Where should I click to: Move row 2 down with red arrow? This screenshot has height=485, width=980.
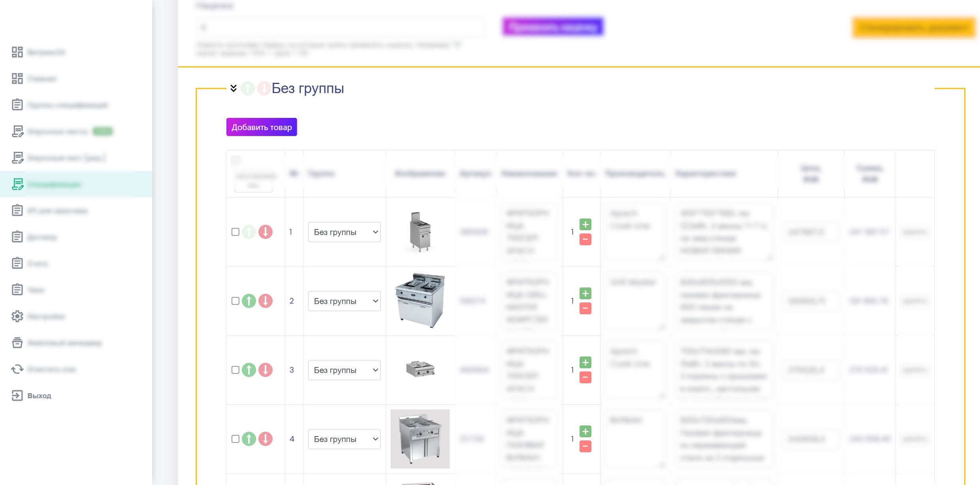[x=266, y=301]
